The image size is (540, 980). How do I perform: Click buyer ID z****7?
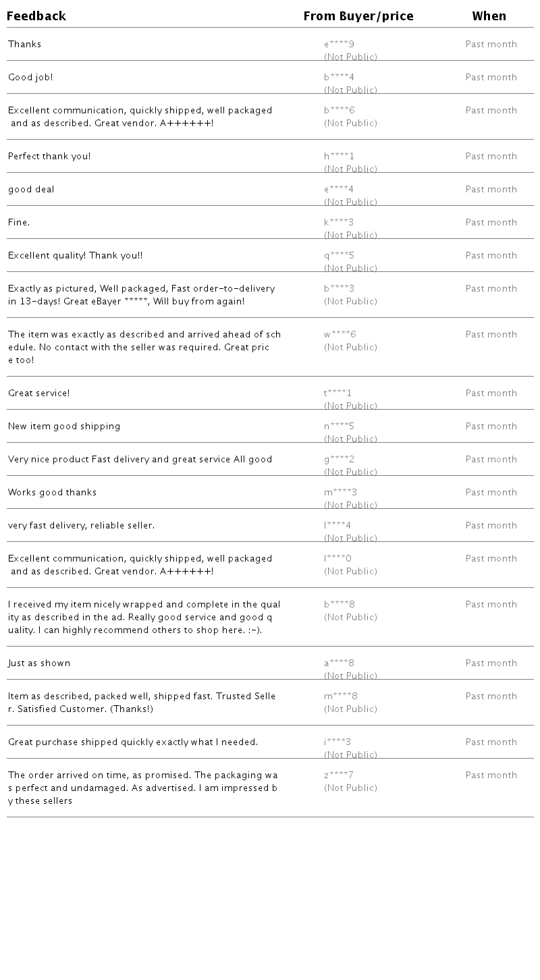pos(339,775)
